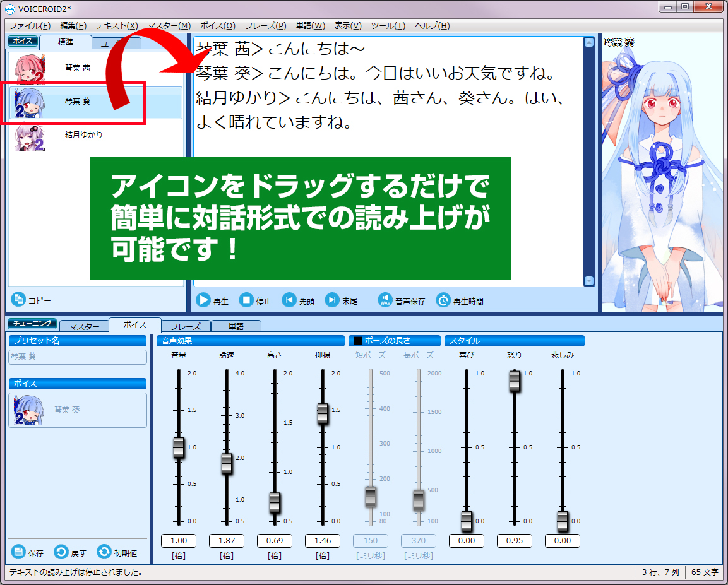Click the 怒り value field 0.95

point(515,540)
